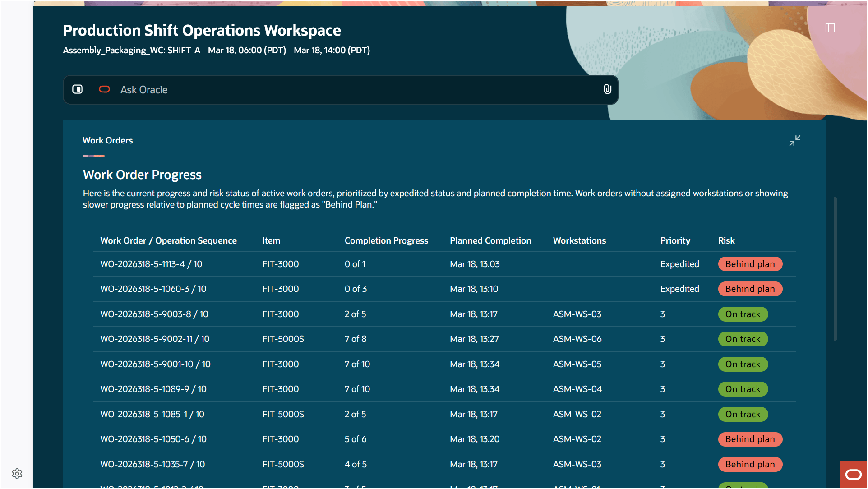Open the panel layout icon at top right

830,28
